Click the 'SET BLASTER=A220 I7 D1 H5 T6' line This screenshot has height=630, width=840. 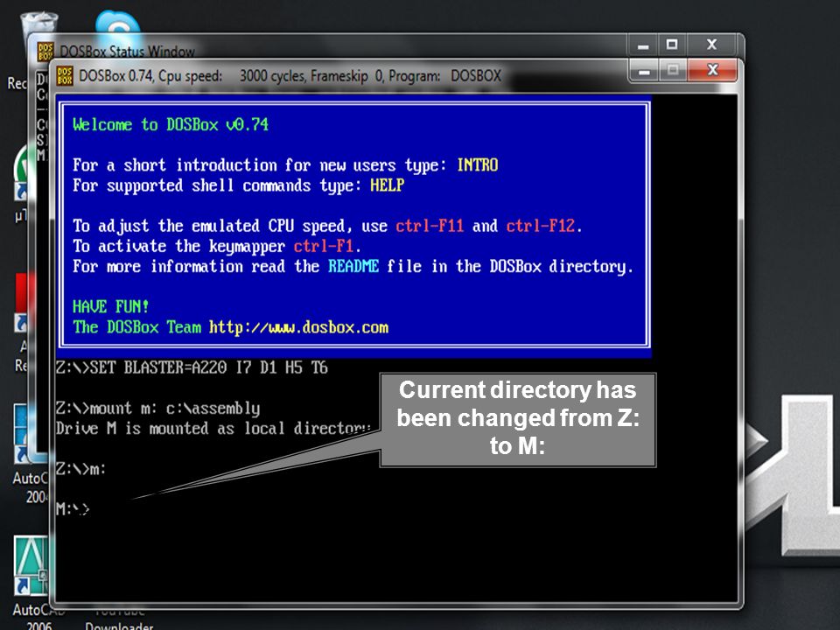(192, 368)
